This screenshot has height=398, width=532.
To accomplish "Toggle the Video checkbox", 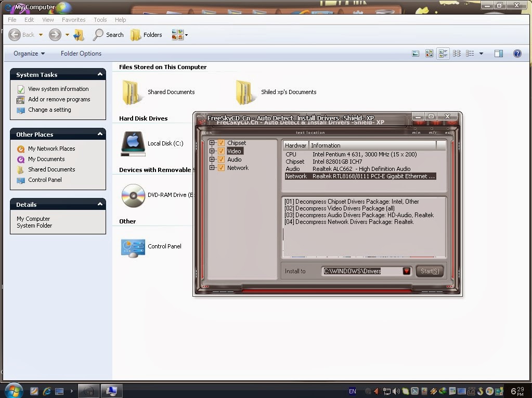I will click(x=221, y=151).
